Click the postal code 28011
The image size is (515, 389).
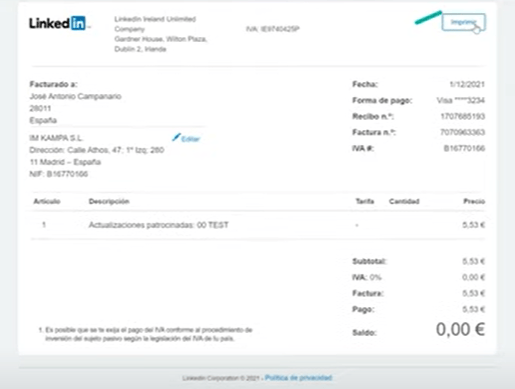[x=40, y=108]
